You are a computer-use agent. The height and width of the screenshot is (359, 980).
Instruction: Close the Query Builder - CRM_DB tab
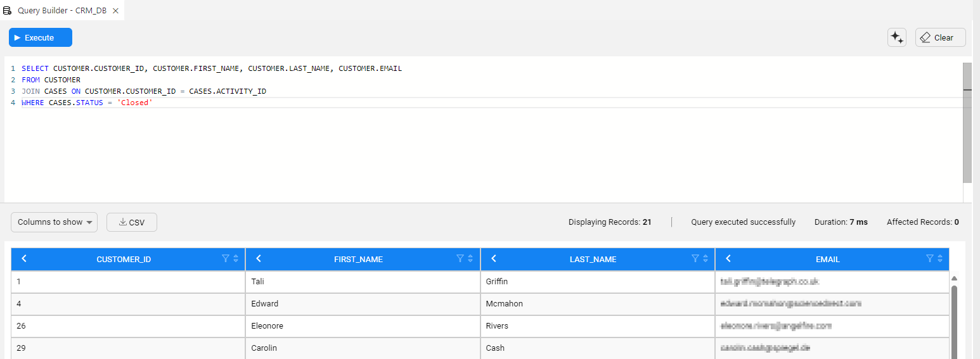pos(115,11)
